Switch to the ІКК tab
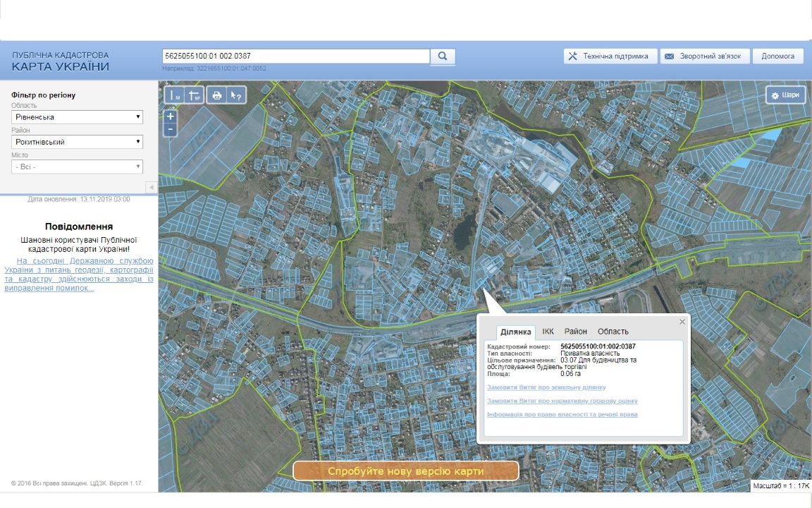The image size is (812, 508). click(x=548, y=331)
